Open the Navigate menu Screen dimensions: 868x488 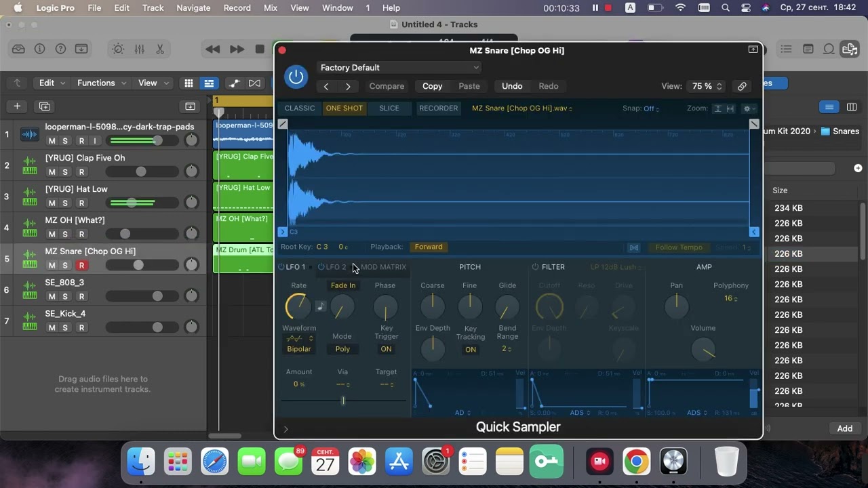click(193, 7)
